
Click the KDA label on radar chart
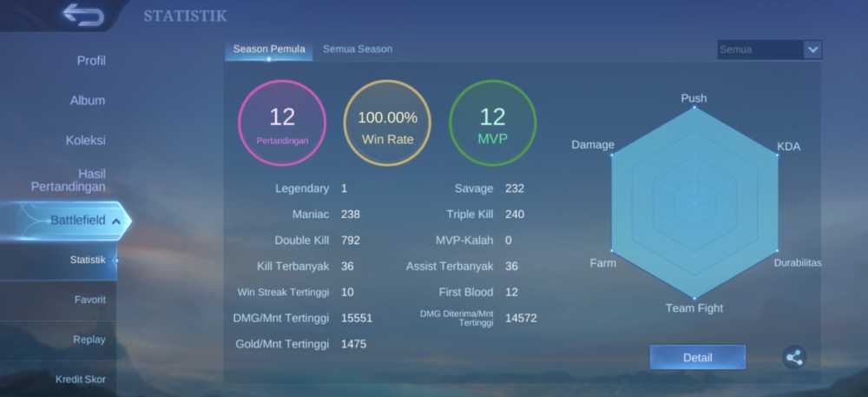click(788, 147)
